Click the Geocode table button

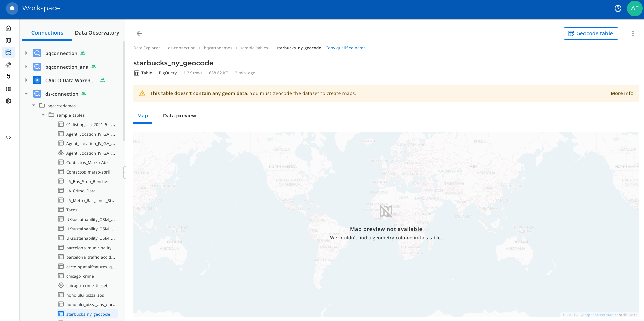click(591, 33)
